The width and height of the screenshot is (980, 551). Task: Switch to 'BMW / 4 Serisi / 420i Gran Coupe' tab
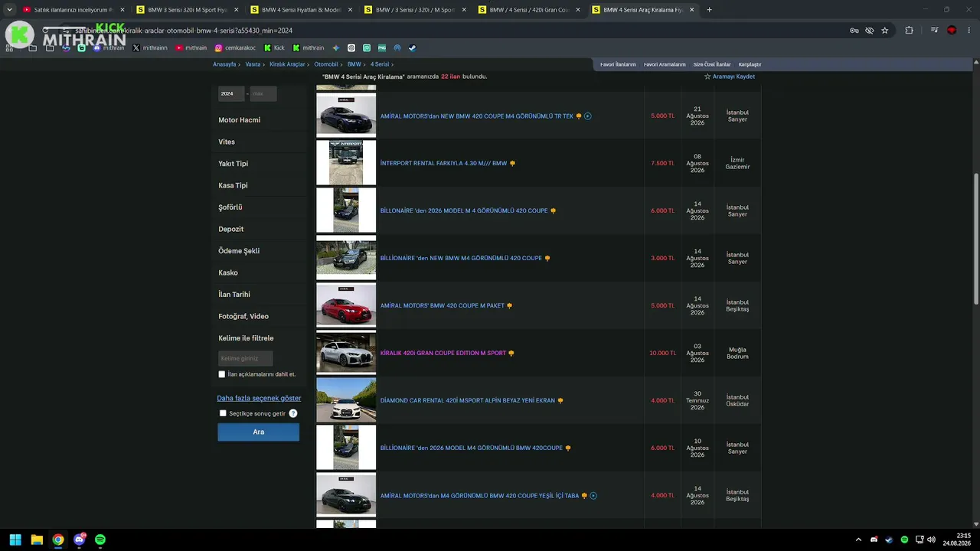[529, 10]
